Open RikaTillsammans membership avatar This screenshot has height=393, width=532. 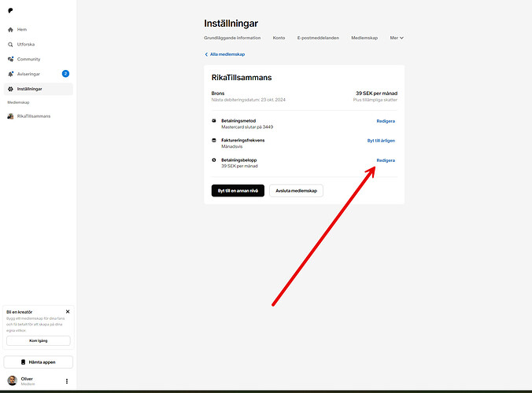point(10,116)
